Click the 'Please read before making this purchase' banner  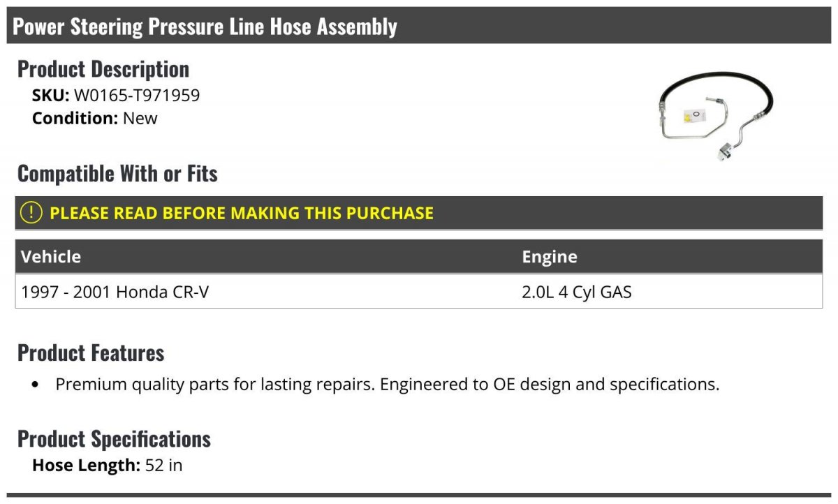pyautogui.click(x=419, y=213)
